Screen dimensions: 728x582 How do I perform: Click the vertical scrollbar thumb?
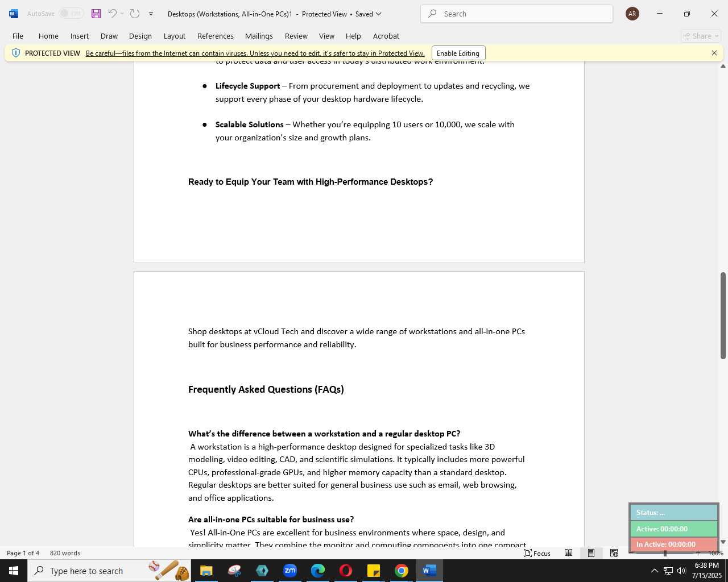tap(723, 315)
